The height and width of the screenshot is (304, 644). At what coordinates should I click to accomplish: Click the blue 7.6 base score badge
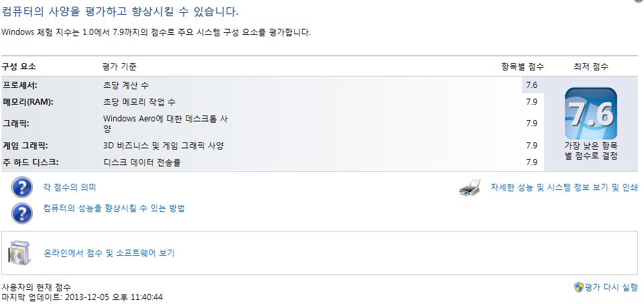pos(590,113)
